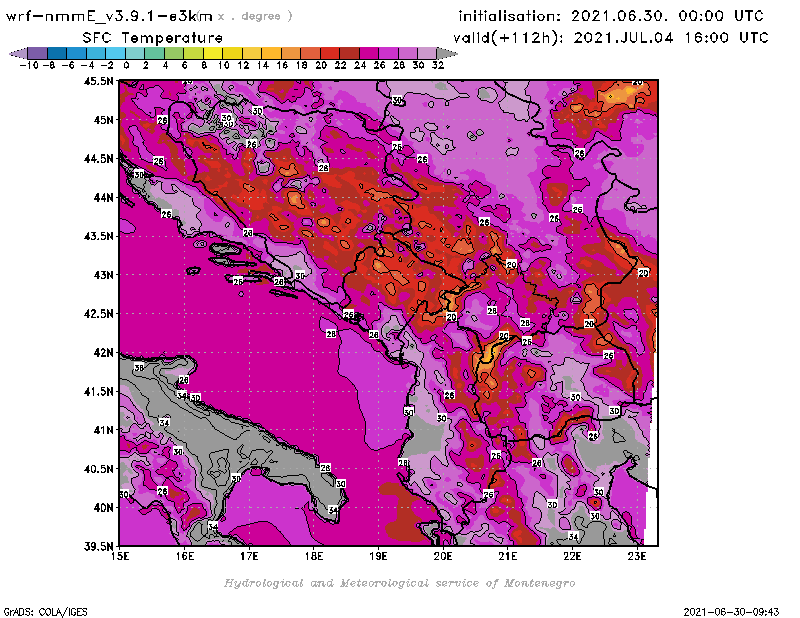Click the '42.5N' latitude label
This screenshot has width=800, height=618.
point(99,314)
